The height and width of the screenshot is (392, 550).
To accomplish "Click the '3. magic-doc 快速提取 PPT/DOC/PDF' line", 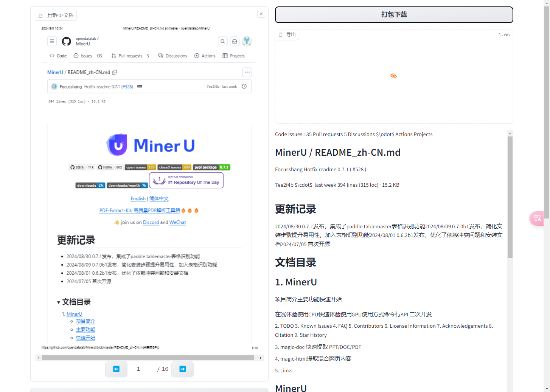I will tap(318, 347).
